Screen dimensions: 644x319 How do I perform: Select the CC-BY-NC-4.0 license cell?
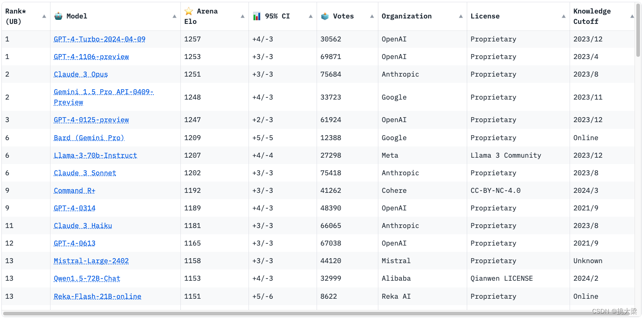pyautogui.click(x=519, y=191)
